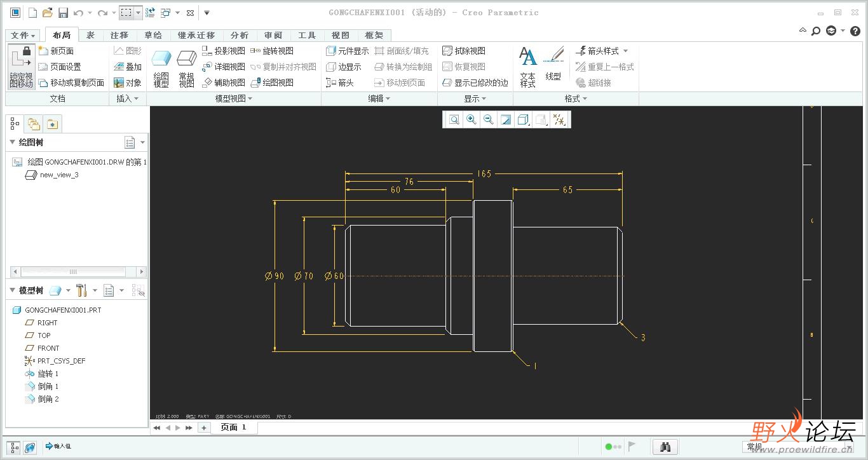Open the help question mark icon
868x460 pixels.
pyautogui.click(x=855, y=30)
